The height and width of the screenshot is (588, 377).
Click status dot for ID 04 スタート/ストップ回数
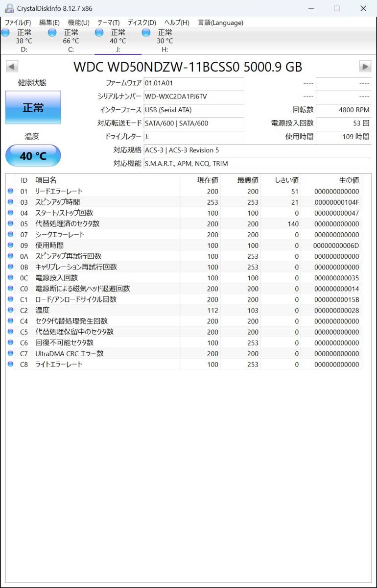pyautogui.click(x=11, y=213)
